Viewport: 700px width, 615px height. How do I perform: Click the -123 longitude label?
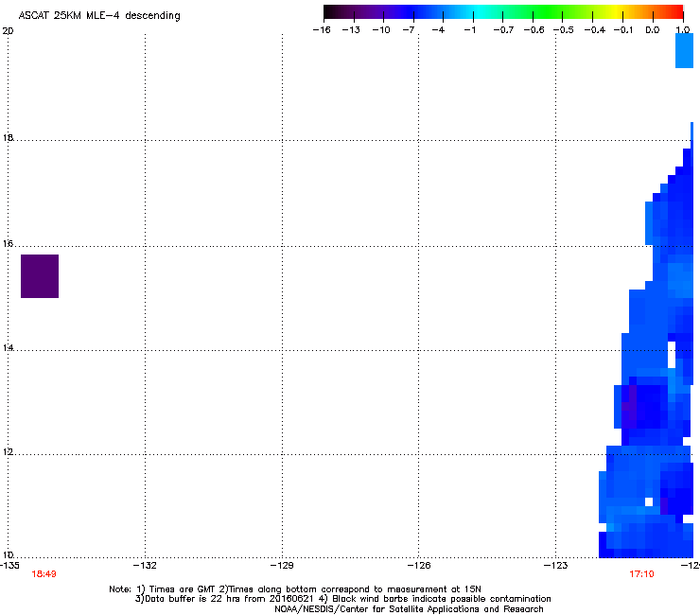point(556,566)
